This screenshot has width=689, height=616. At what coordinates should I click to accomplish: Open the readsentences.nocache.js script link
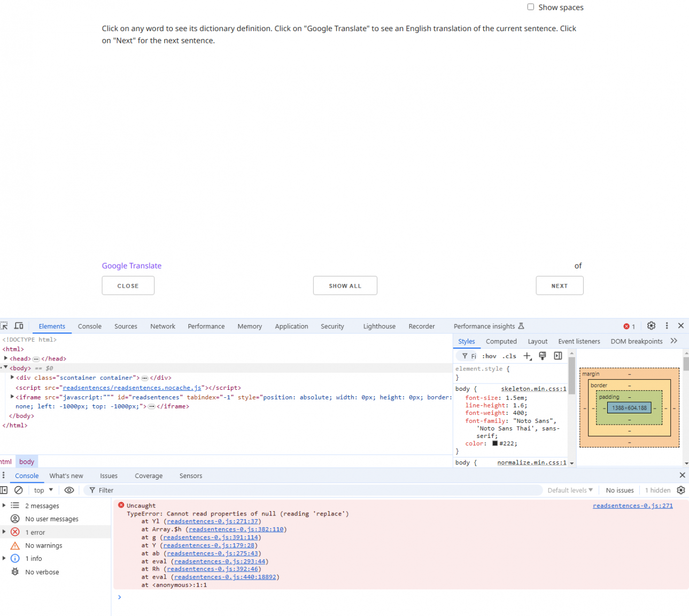132,388
